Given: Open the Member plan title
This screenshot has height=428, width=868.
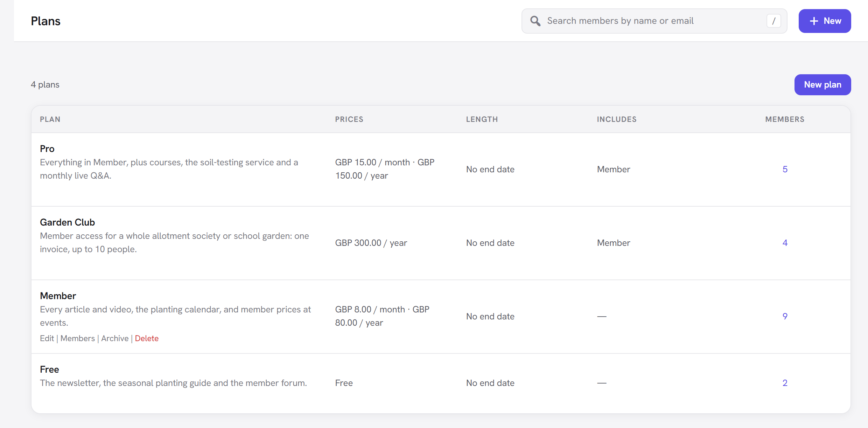Looking at the screenshot, I should point(58,296).
